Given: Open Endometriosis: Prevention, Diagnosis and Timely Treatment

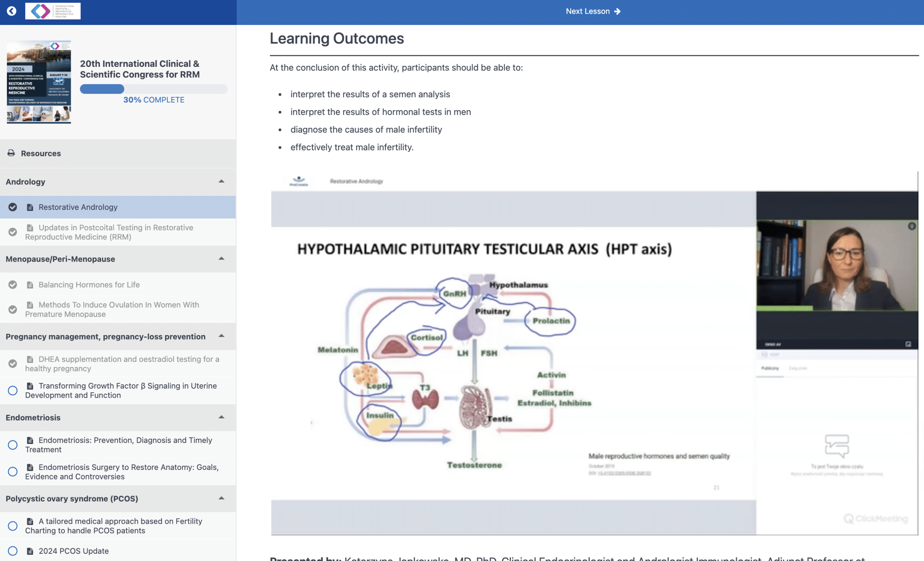Looking at the screenshot, I should [118, 445].
